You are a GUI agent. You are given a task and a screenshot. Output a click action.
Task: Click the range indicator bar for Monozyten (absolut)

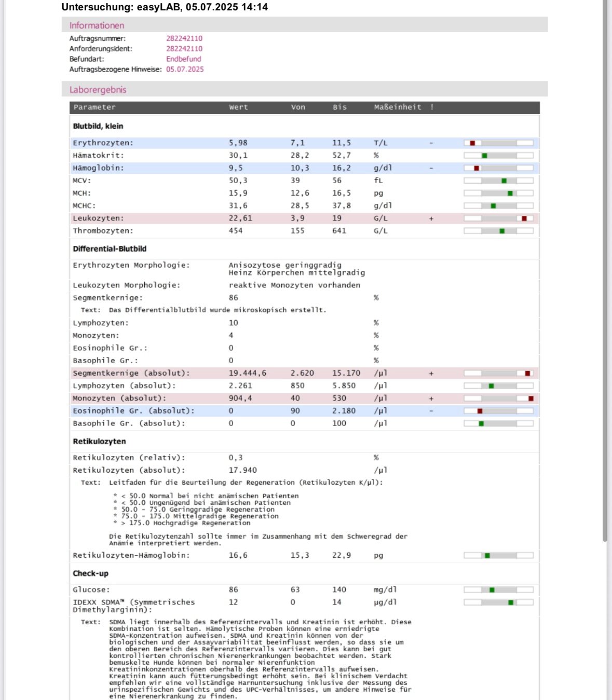coord(498,399)
